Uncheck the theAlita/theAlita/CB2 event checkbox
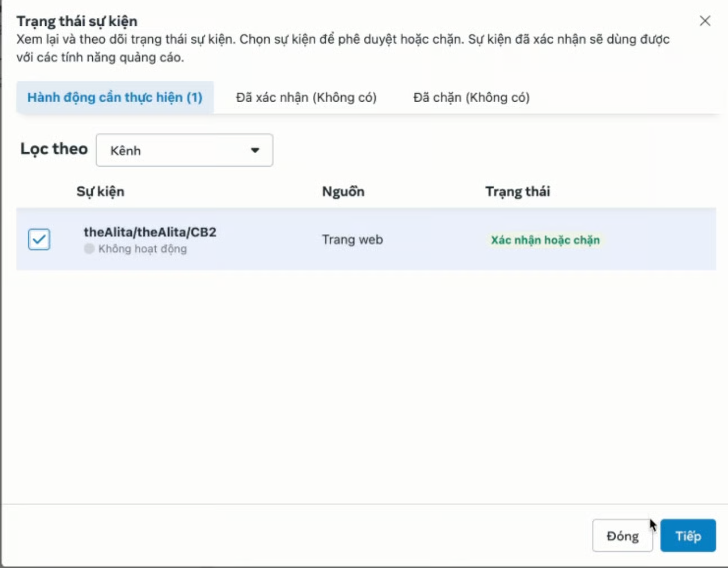The width and height of the screenshot is (728, 568). coord(39,240)
